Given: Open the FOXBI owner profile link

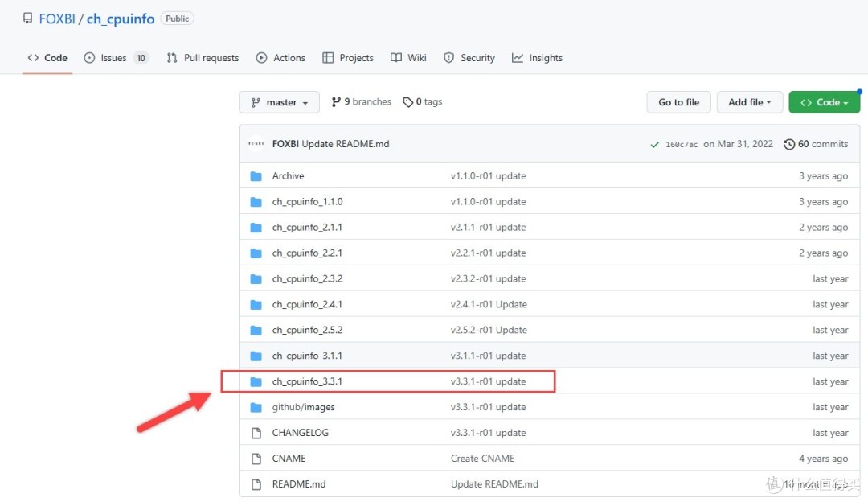Looking at the screenshot, I should [x=57, y=19].
